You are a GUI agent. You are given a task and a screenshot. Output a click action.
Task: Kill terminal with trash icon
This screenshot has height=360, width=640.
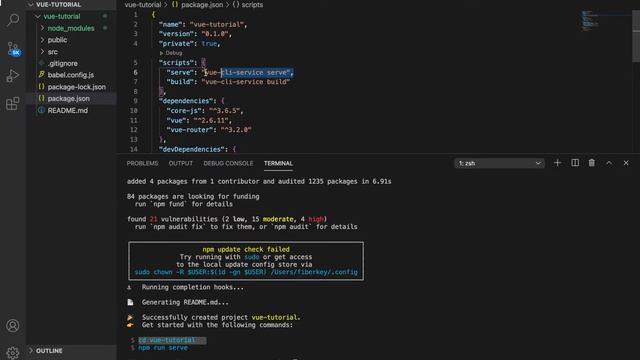point(591,163)
